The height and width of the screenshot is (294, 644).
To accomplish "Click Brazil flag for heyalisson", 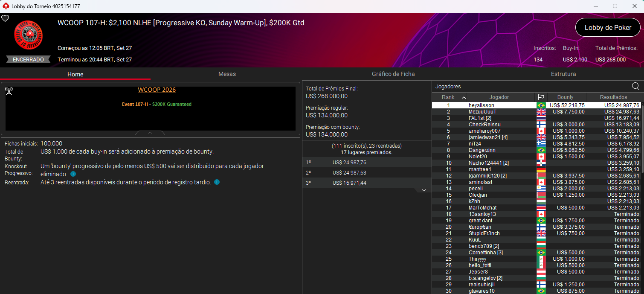I will click(541, 105).
